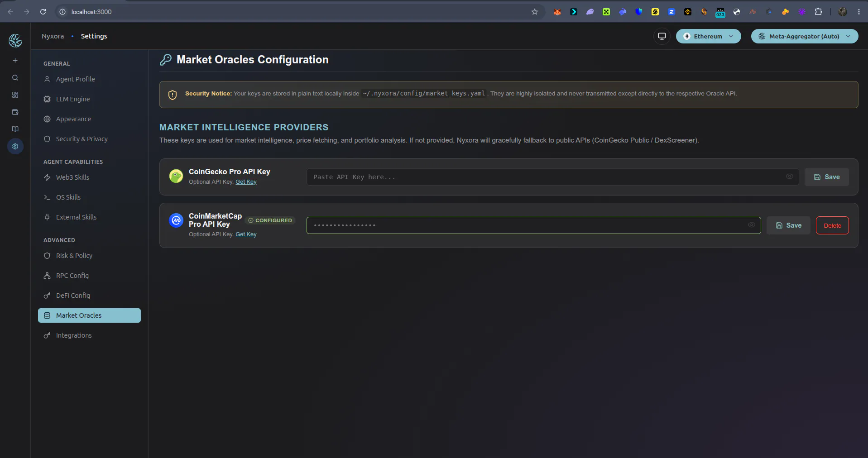Click the market_keys.yaml config path text
This screenshot has height=458, width=868.
(424, 93)
